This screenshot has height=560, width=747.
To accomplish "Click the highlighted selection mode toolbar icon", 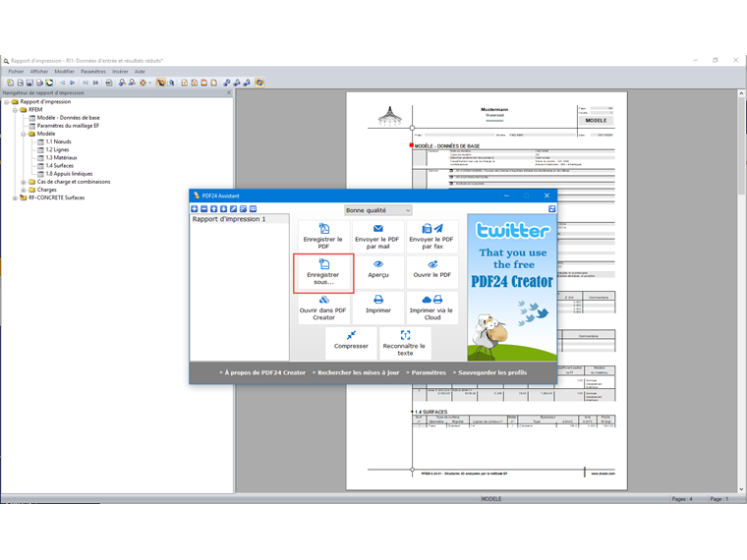I will coord(160,83).
